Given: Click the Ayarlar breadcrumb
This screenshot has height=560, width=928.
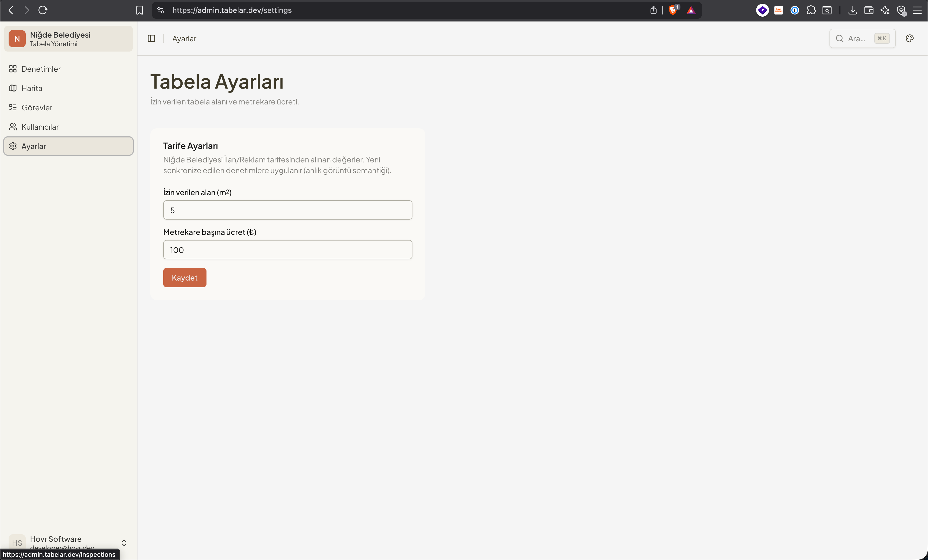Looking at the screenshot, I should [184, 38].
